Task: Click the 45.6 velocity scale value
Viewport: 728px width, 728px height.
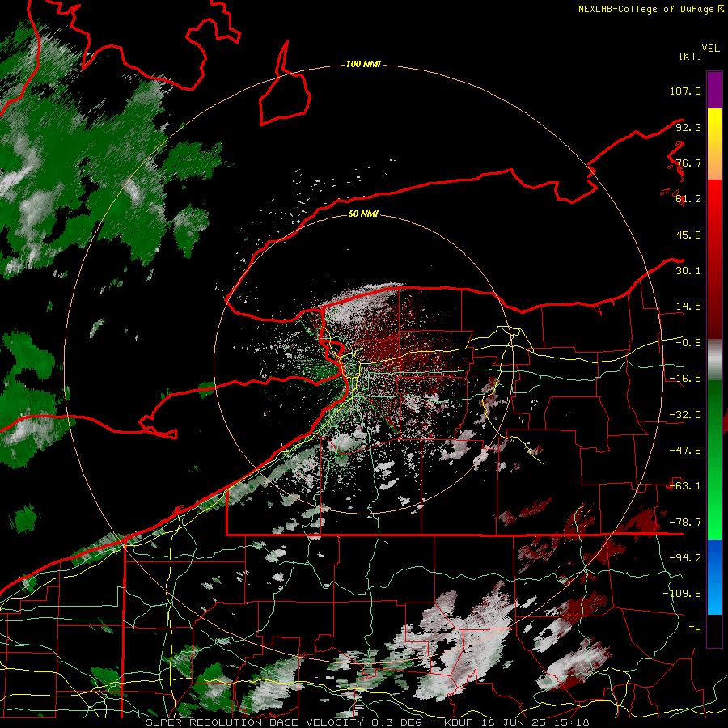Action: click(x=688, y=235)
